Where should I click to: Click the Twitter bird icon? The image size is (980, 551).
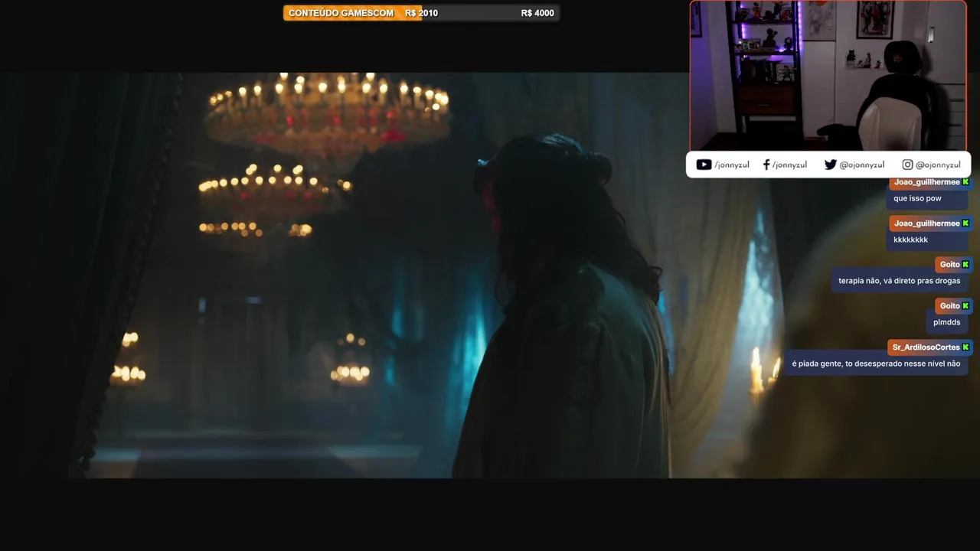coord(830,165)
